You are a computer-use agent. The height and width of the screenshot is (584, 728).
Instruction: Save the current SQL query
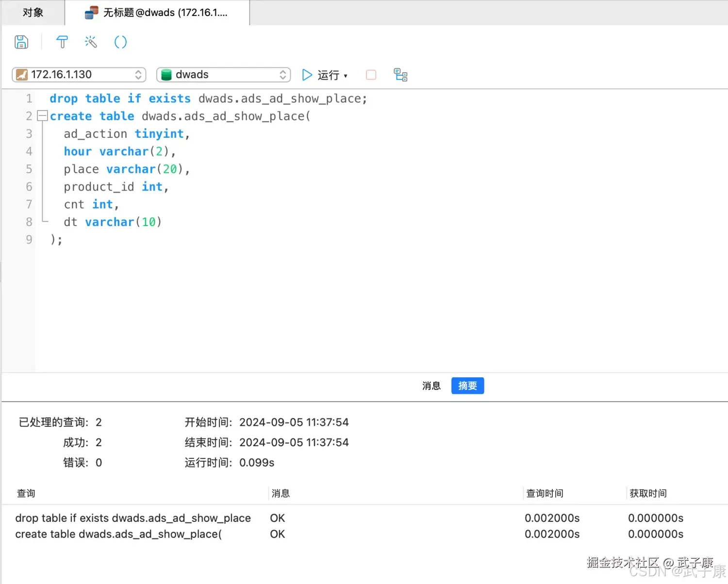coord(21,42)
